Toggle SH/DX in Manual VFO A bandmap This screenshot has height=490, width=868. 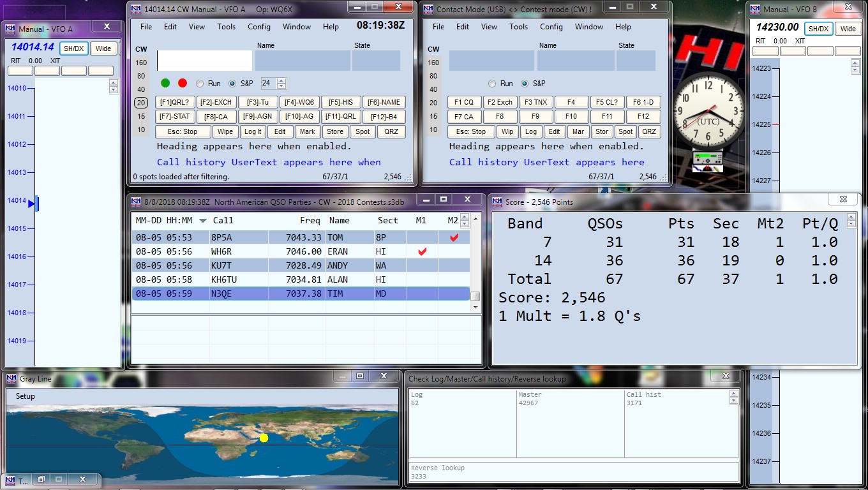point(73,48)
